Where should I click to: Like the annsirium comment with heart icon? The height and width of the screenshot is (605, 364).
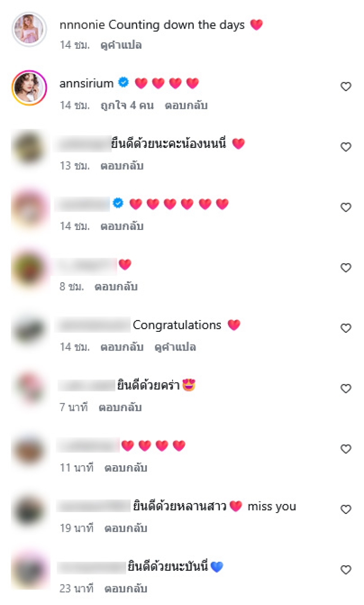click(x=346, y=86)
